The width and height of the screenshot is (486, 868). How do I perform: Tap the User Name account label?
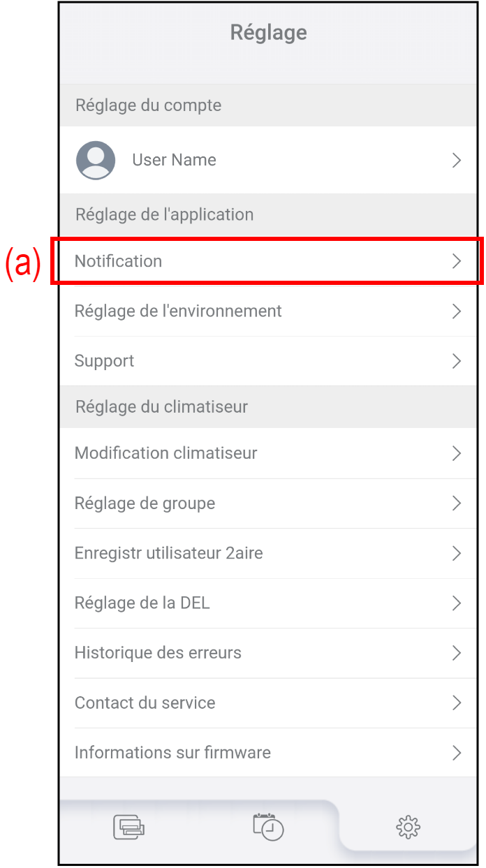point(174,160)
